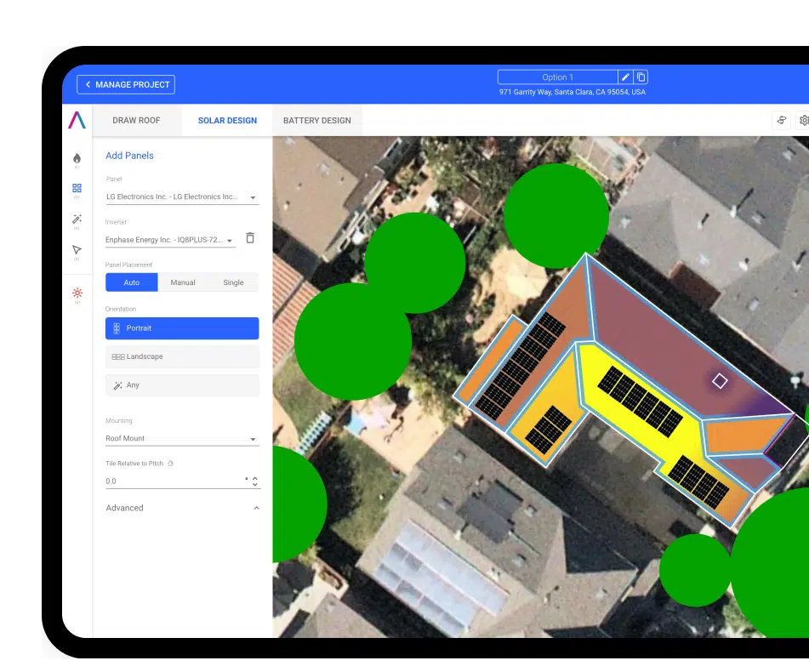Open the Mounting dropdown showing Roof Mount
Viewport: 809px width, 672px height.
point(182,438)
